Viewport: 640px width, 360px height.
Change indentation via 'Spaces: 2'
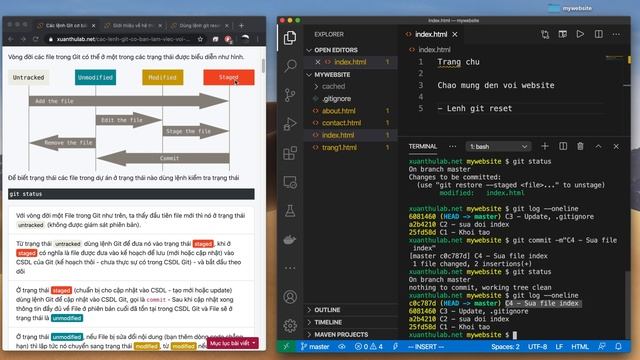[x=505, y=347]
